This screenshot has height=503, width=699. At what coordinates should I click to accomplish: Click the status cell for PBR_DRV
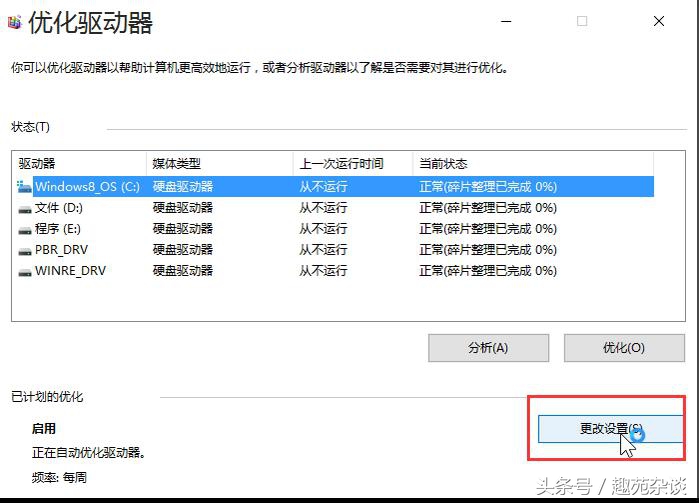[x=488, y=250]
